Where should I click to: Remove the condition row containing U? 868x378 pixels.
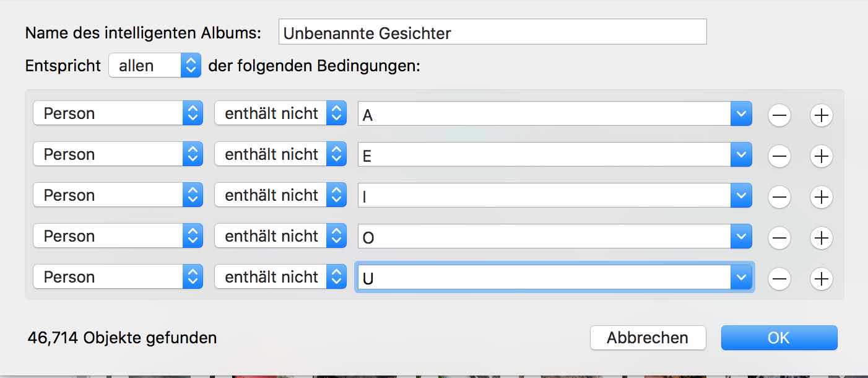pyautogui.click(x=779, y=279)
